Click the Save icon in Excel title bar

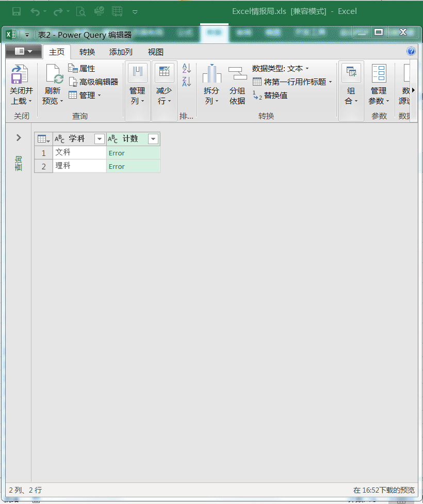tap(17, 11)
